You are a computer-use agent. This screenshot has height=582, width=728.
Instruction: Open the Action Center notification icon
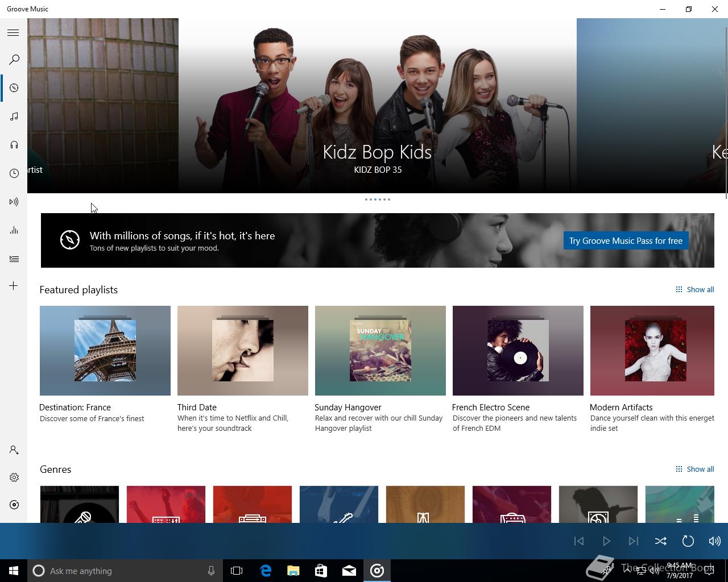(x=710, y=571)
